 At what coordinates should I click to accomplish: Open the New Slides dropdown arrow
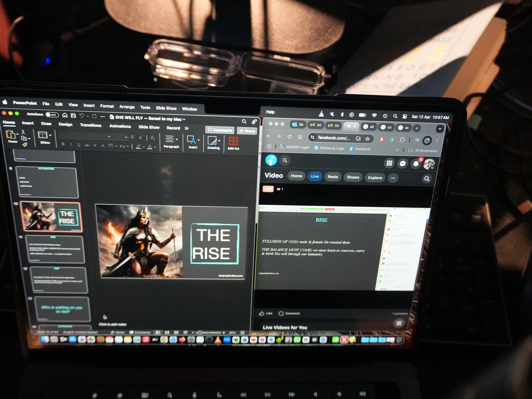click(50, 135)
